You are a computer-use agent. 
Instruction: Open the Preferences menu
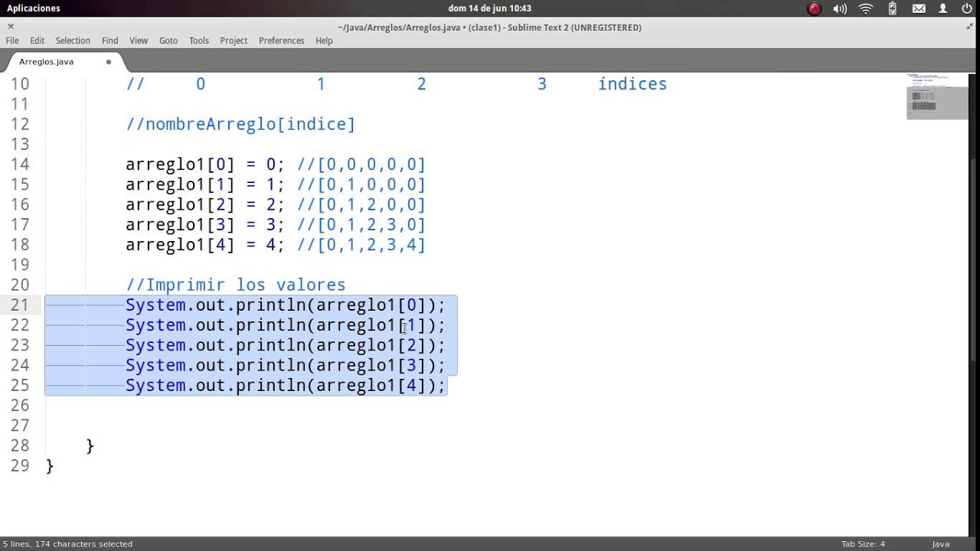[282, 41]
